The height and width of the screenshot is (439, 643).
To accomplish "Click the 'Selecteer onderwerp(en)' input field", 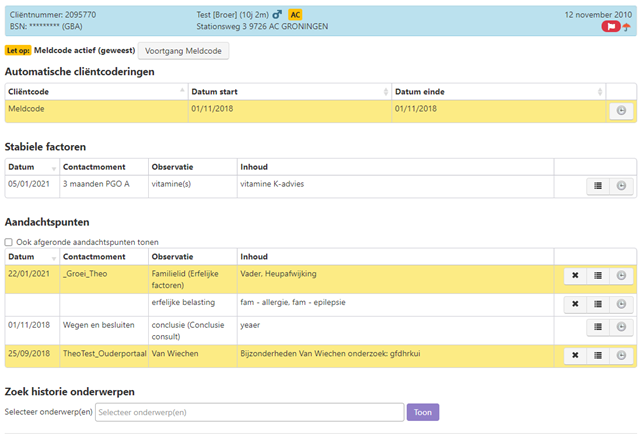I will pos(249,412).
